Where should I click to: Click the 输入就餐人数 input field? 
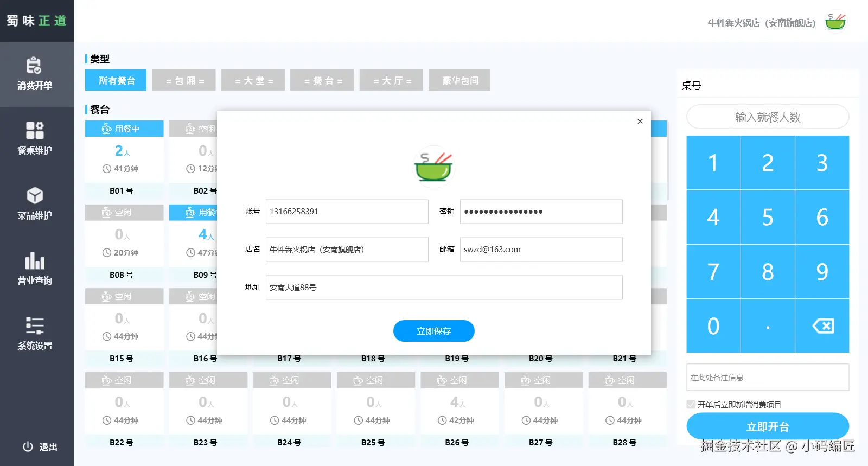[768, 117]
